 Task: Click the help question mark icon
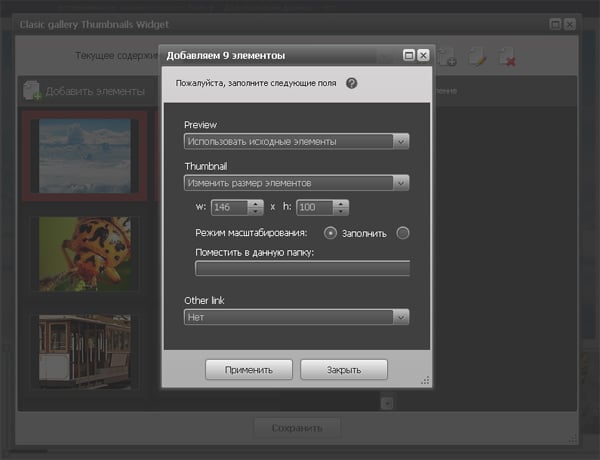coord(352,84)
